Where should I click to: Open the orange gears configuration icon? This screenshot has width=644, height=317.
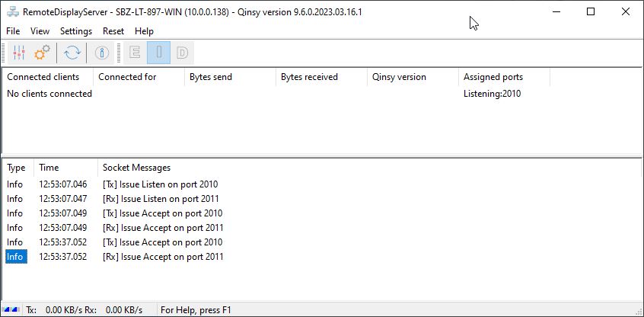pos(42,53)
